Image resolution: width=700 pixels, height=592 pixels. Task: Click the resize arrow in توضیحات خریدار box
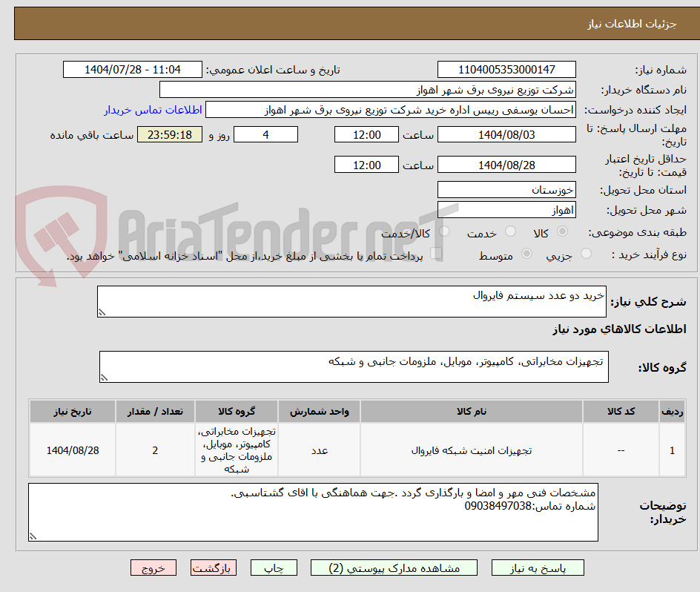(x=33, y=536)
